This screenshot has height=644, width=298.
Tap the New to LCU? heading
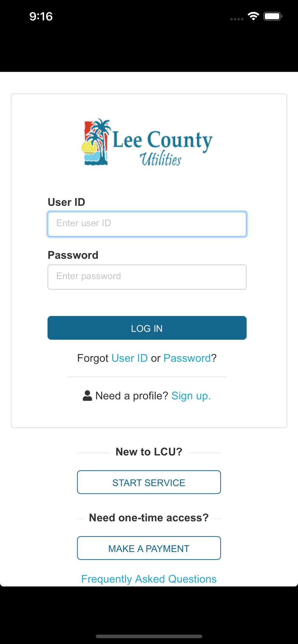pyautogui.click(x=149, y=452)
